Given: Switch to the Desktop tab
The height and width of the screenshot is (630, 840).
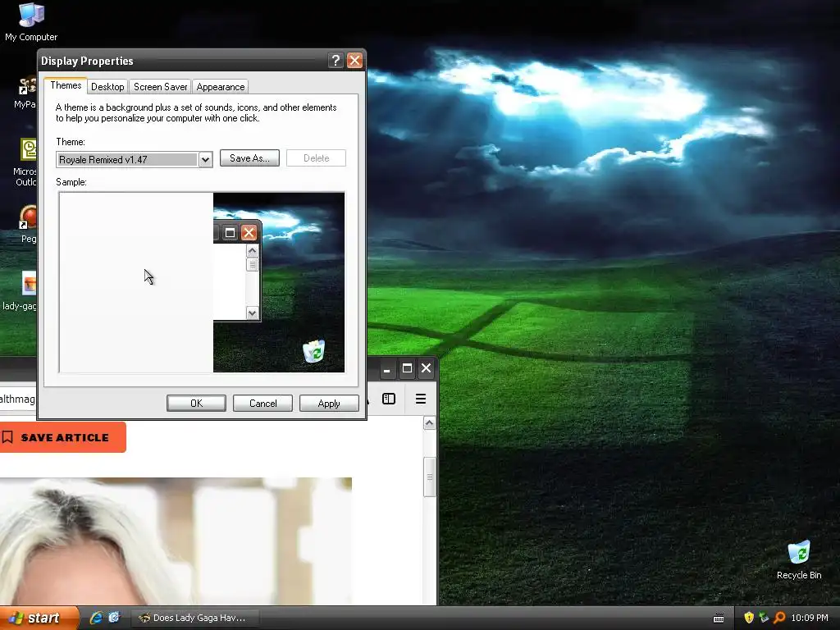Looking at the screenshot, I should coord(107,87).
